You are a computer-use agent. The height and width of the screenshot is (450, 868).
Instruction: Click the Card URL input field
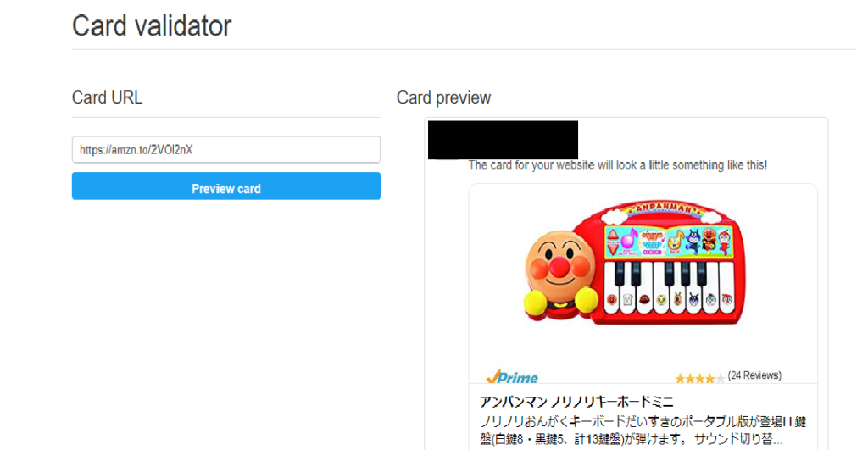225,149
